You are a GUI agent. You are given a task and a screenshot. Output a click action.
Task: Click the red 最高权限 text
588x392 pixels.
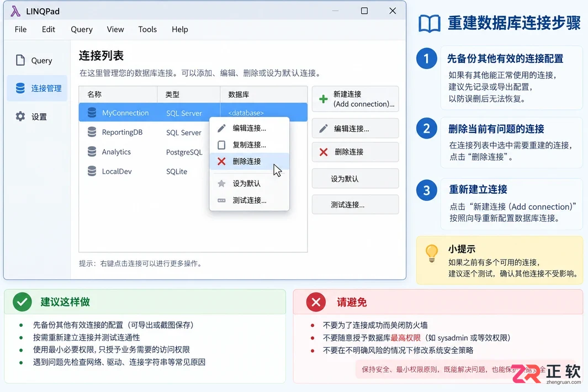(x=406, y=337)
